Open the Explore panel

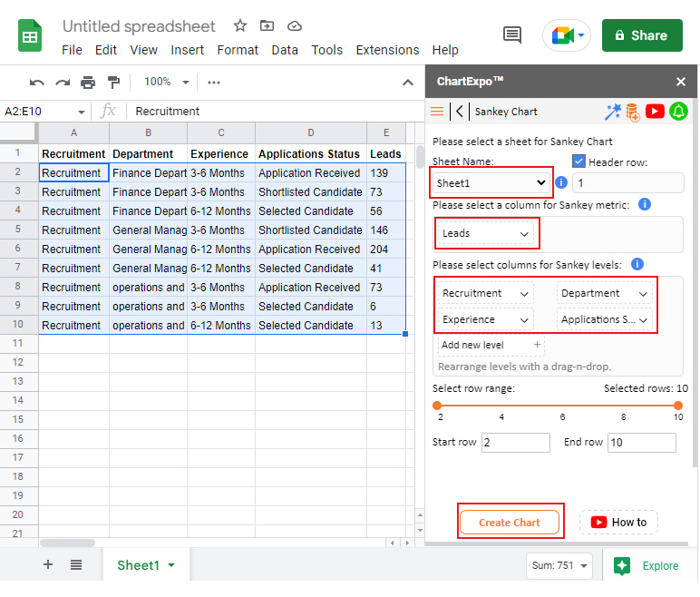pyautogui.click(x=647, y=566)
